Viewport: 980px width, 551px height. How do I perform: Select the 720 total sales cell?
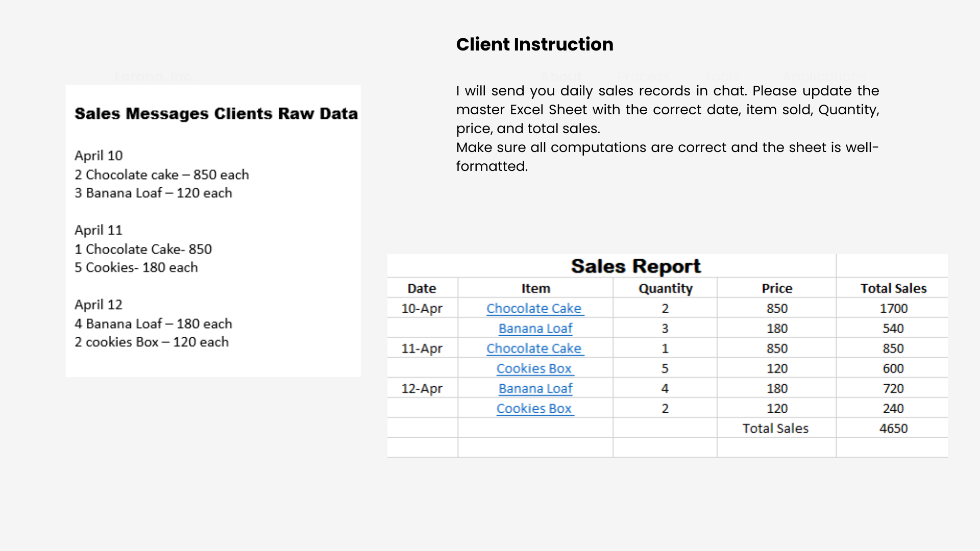(893, 388)
